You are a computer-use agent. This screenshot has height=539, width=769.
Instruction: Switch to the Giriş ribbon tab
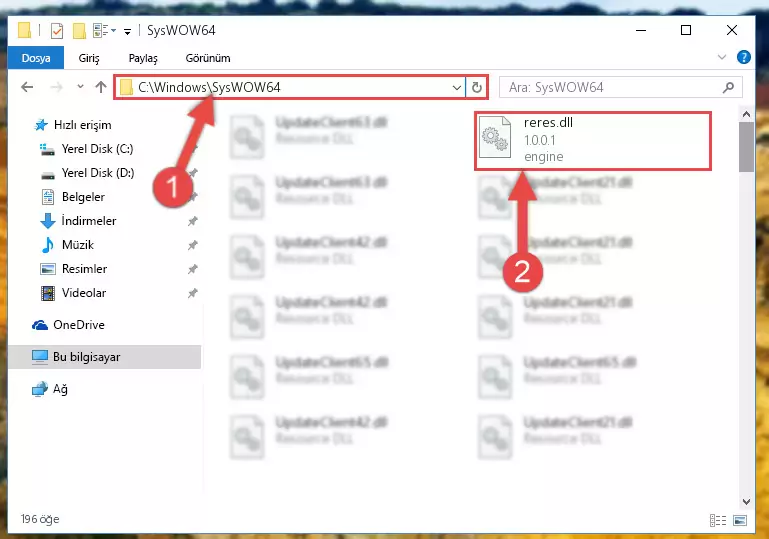89,58
